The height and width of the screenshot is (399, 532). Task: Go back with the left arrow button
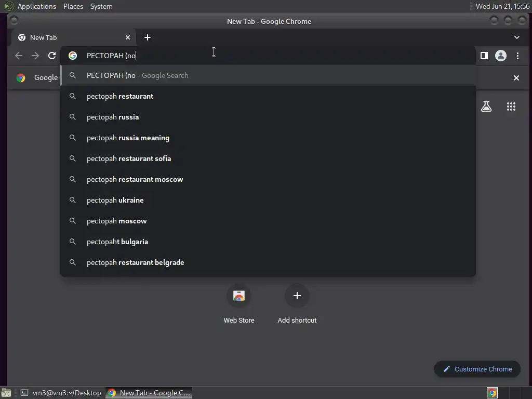[19, 56]
